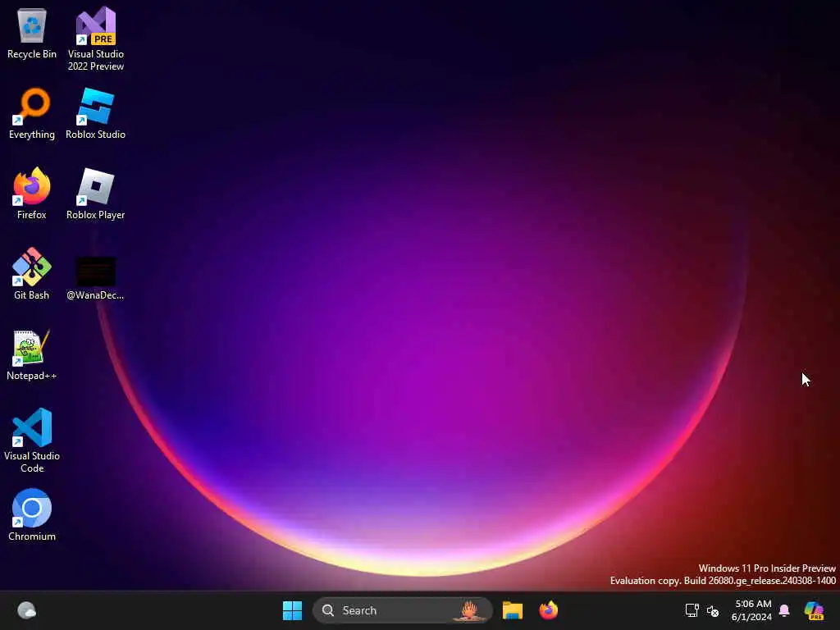Select Visual Studio 2022 Preview shortcut

tap(96, 39)
